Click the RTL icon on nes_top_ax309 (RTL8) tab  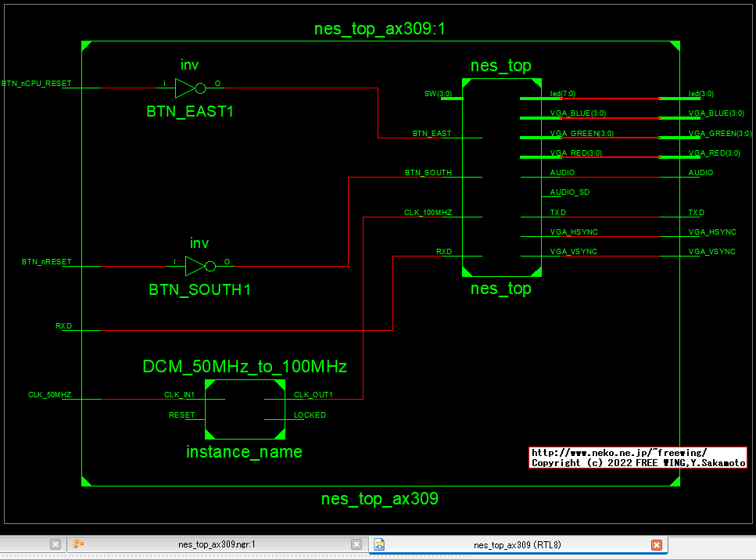(379, 544)
